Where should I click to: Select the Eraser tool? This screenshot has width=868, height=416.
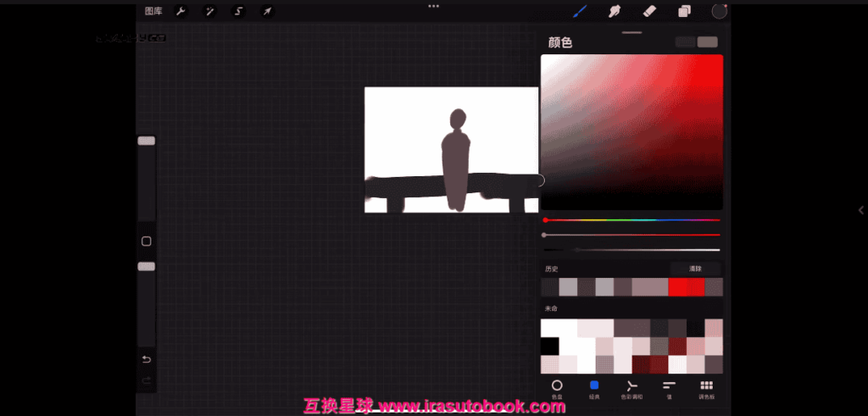coord(649,11)
